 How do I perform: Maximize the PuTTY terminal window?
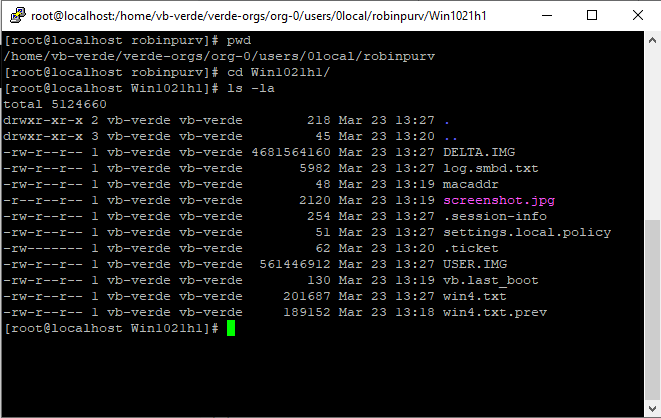point(592,16)
